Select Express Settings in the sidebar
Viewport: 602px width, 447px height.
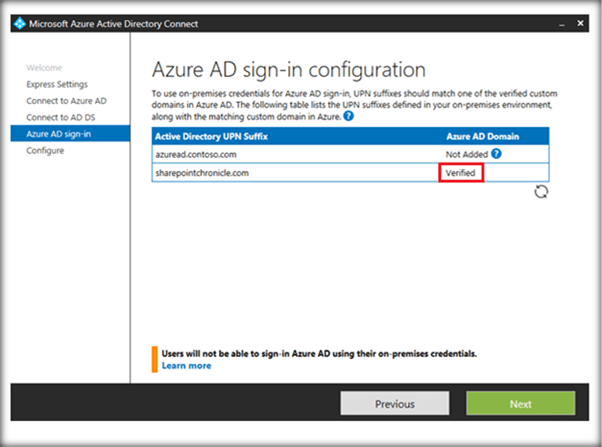[57, 84]
